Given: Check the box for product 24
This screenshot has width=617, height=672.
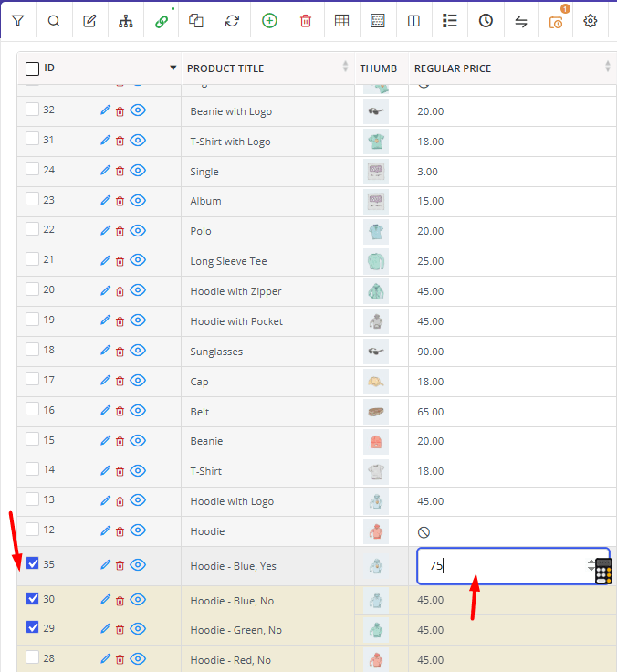Looking at the screenshot, I should coord(32,169).
